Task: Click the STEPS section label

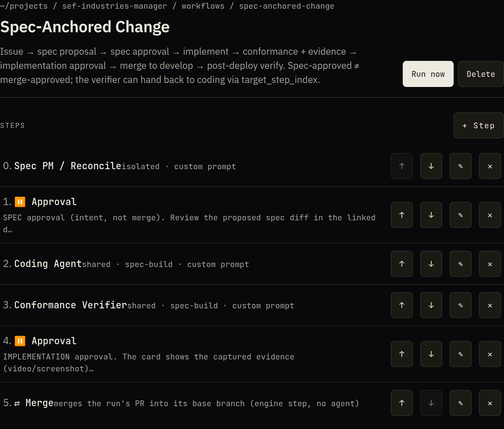Action: [x=12, y=125]
